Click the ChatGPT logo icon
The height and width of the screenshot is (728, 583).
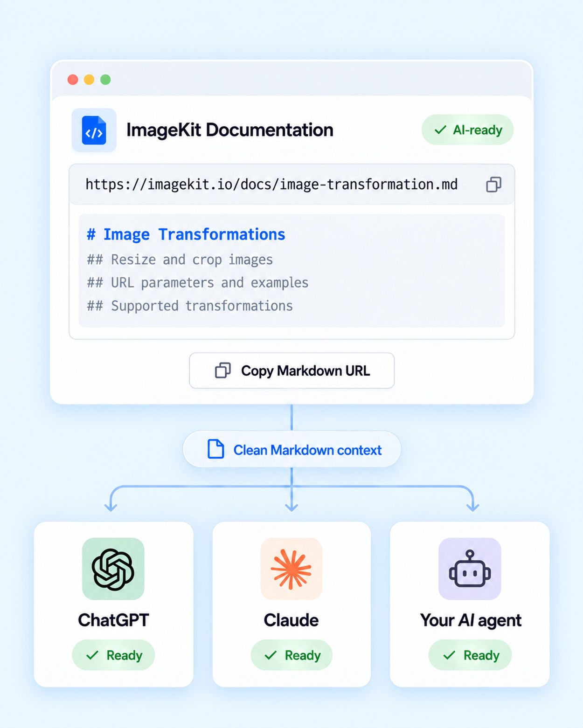tap(113, 569)
